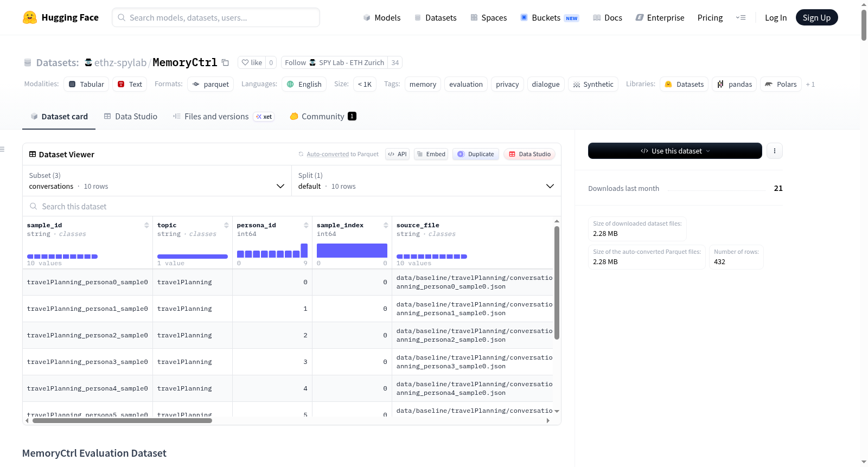Screen dimensions: 868x467
Task: Click Log In
Action: (x=776, y=17)
